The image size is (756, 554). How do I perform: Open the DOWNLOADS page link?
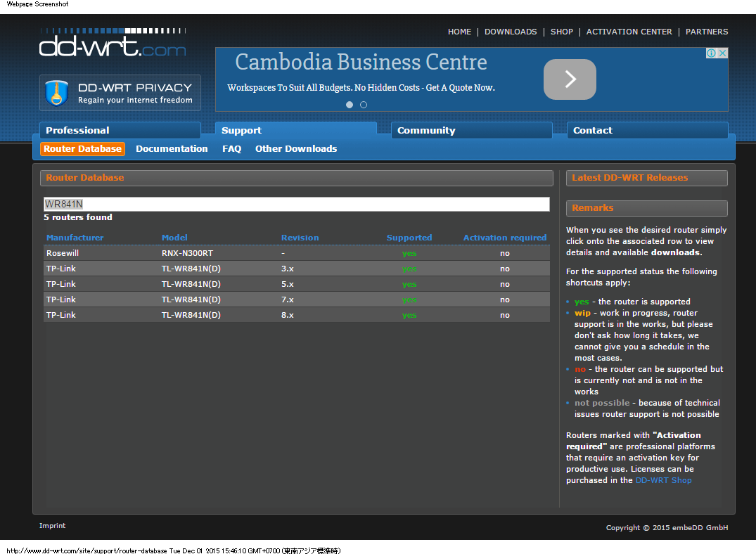point(511,32)
